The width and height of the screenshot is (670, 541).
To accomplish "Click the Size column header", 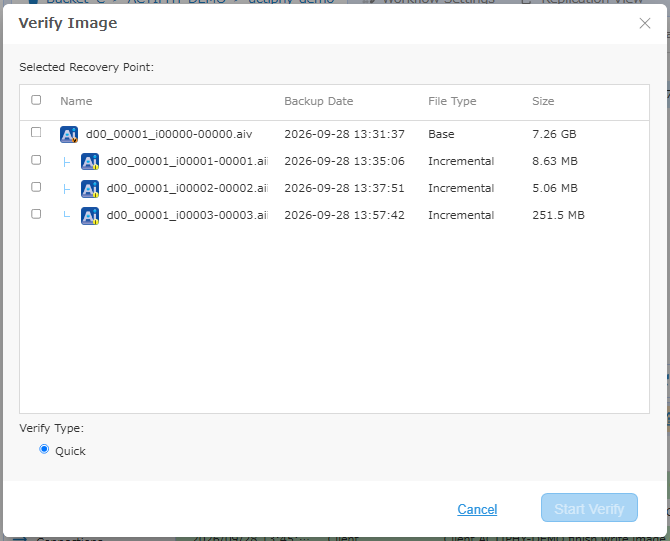I will tap(543, 101).
